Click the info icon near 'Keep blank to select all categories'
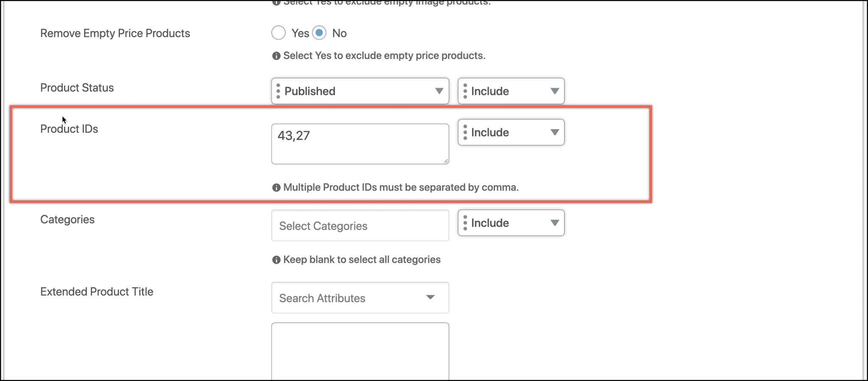 click(276, 259)
